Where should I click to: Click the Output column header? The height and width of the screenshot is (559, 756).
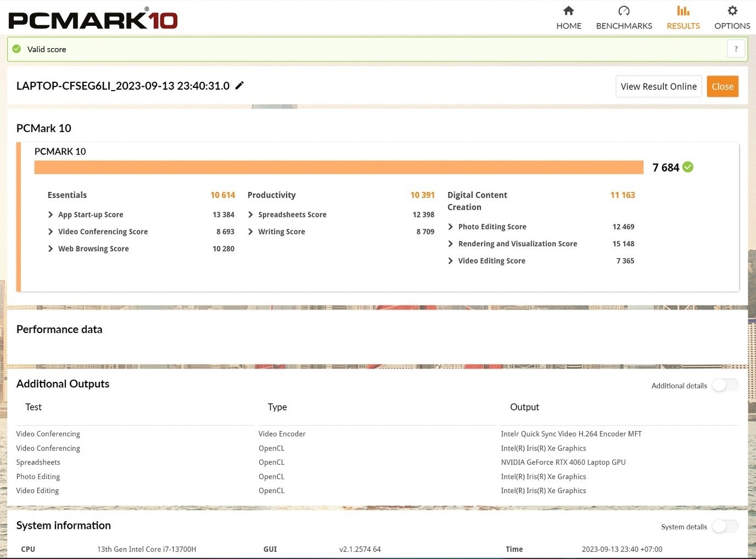pyautogui.click(x=524, y=407)
